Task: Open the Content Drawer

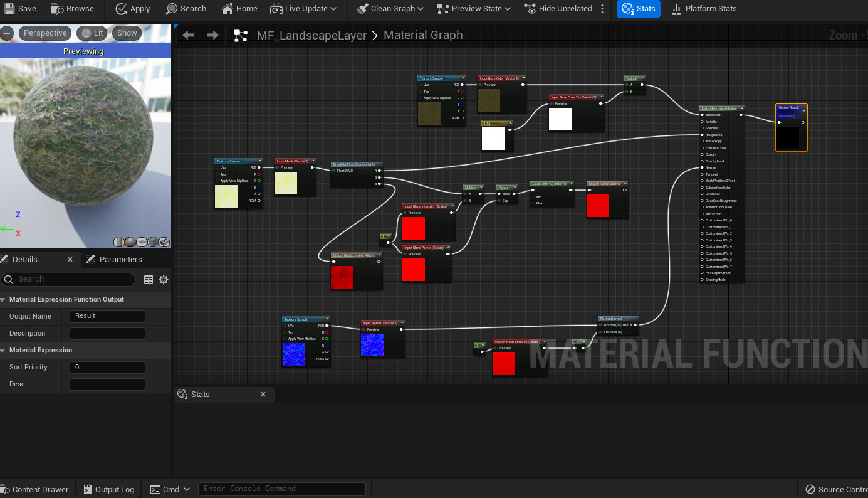Action: pos(36,489)
